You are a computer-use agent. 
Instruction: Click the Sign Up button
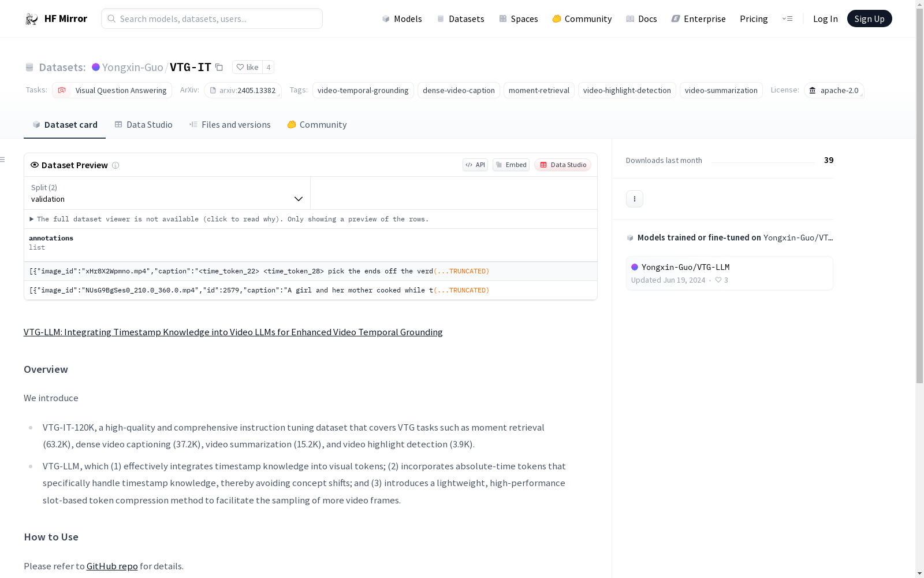[x=869, y=18]
